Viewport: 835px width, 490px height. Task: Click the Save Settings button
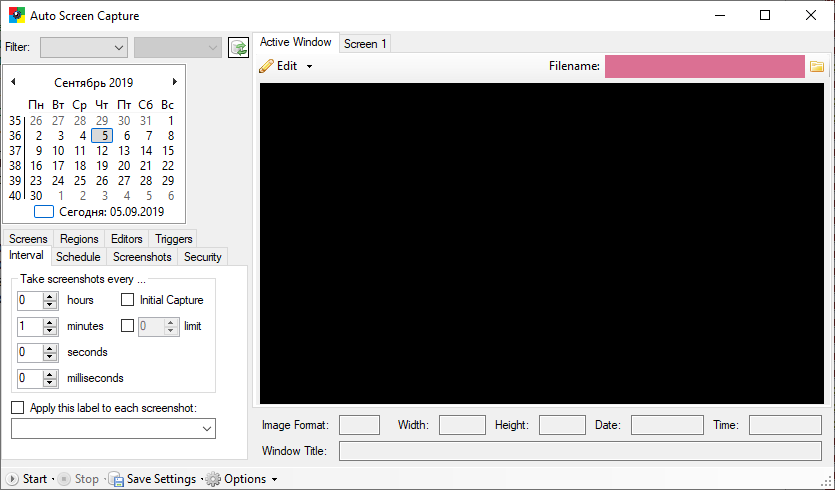pos(153,479)
